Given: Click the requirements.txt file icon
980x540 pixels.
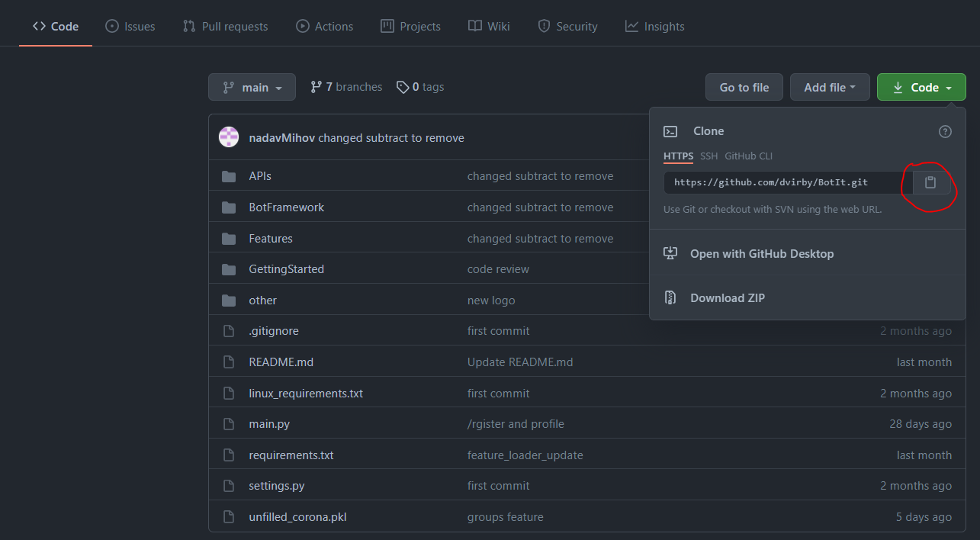Looking at the screenshot, I should click(x=228, y=455).
